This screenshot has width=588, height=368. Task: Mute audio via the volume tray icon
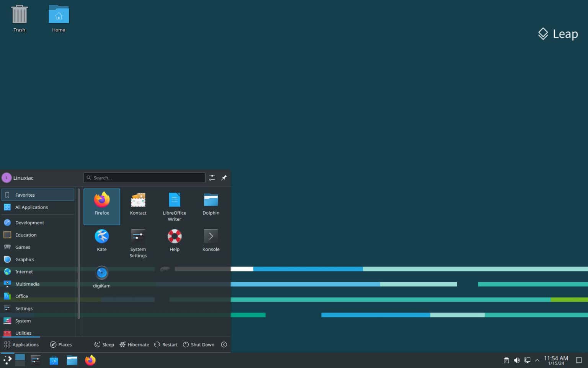point(517,360)
